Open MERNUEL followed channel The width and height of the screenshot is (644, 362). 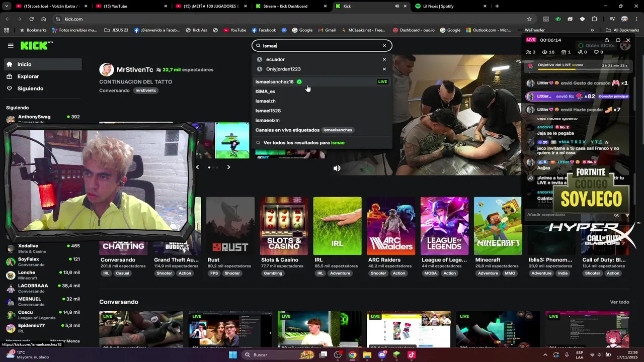pos(42,301)
